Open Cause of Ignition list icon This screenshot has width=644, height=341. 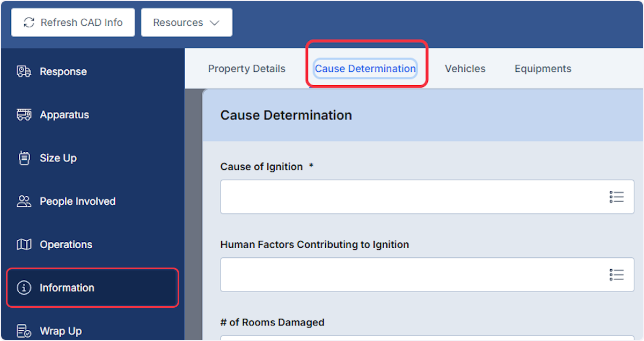click(617, 197)
